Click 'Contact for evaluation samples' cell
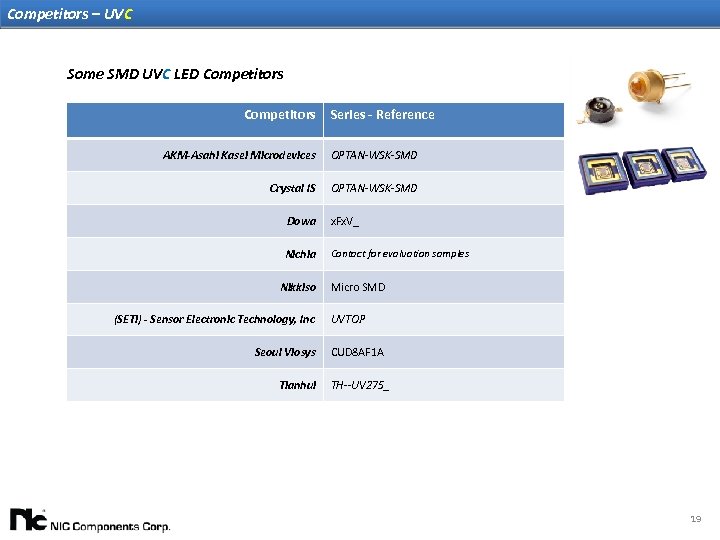Screen dimensions: 720x540 pos(444,254)
